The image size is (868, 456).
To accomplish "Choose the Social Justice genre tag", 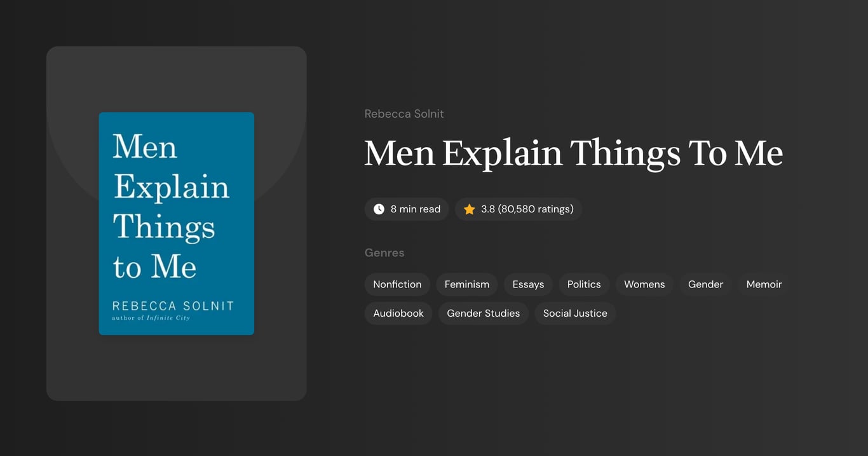I will click(575, 314).
